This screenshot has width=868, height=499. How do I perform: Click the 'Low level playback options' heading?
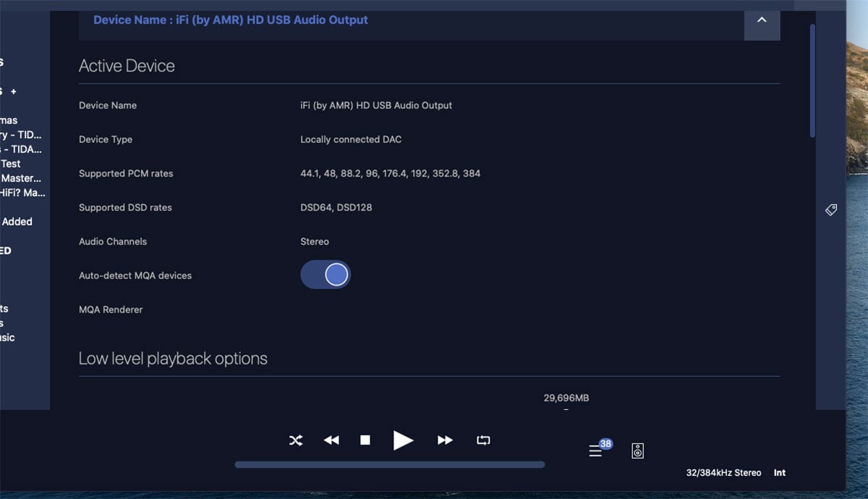point(173,359)
